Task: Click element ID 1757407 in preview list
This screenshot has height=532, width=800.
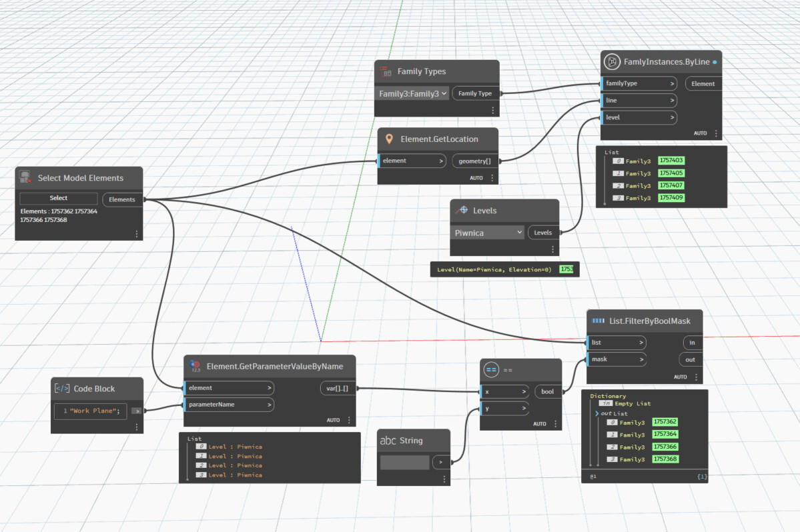Action: (671, 185)
